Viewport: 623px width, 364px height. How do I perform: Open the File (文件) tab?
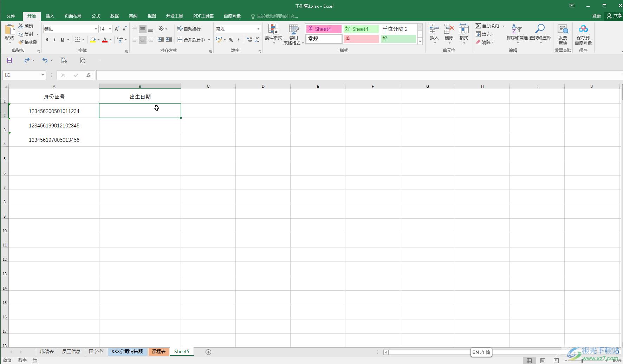11,16
